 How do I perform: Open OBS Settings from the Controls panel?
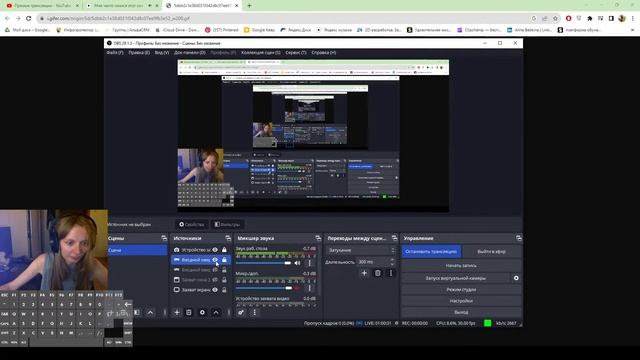461,301
